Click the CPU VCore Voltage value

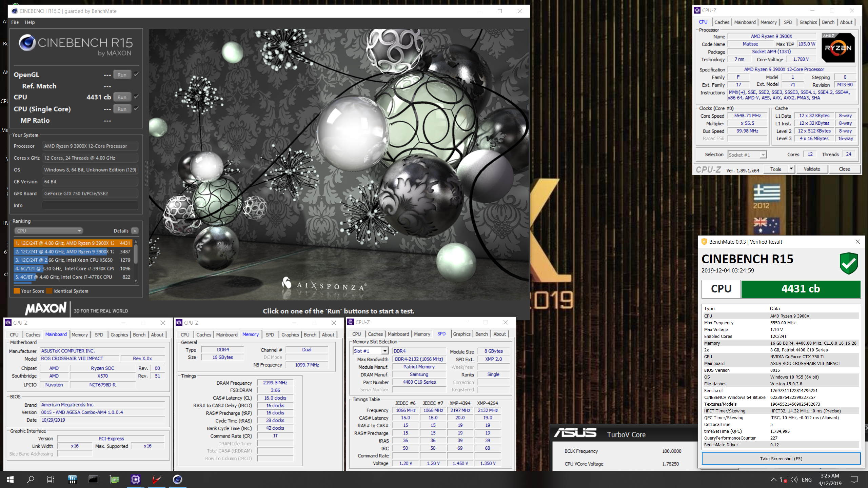670,464
